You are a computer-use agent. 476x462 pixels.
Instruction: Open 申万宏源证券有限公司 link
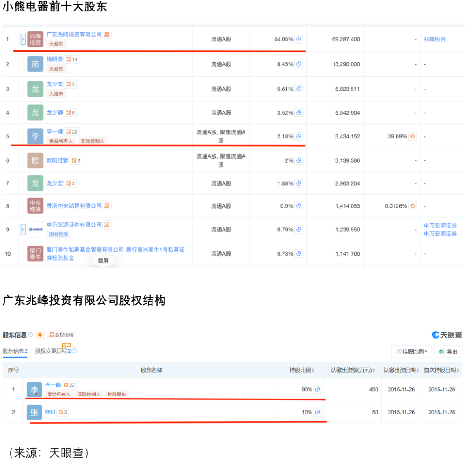point(74,225)
